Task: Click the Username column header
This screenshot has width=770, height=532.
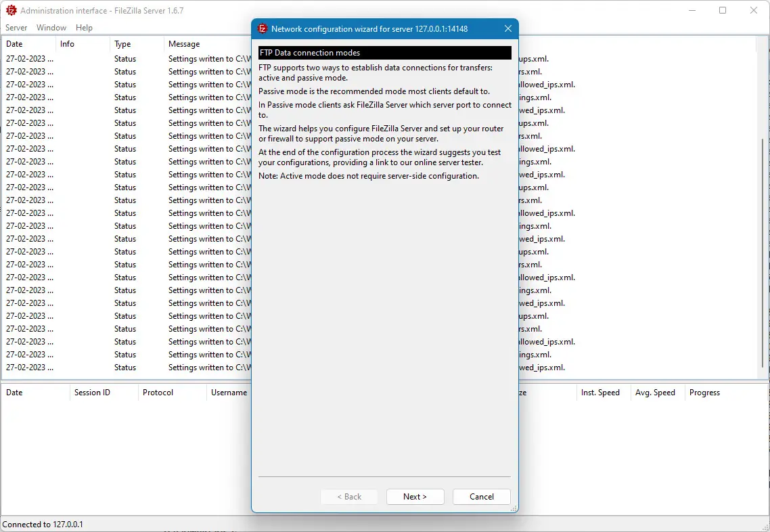Action: point(229,393)
